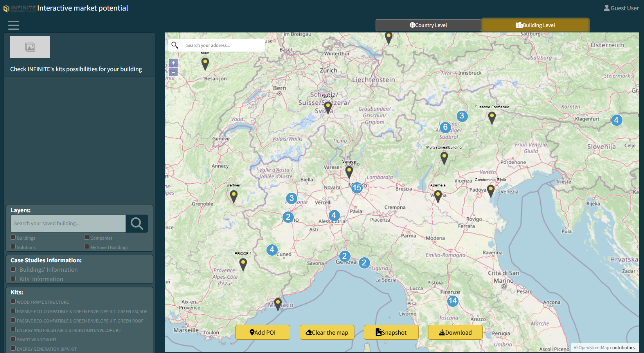This screenshot has height=353, width=644.
Task: Click the Add POI button
Action: 263,332
